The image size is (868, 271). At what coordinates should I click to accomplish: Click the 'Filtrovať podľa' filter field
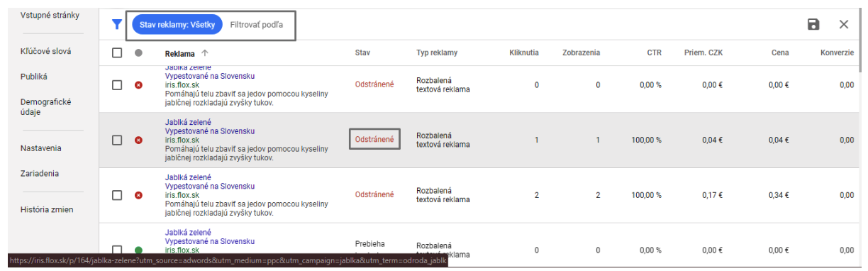tap(257, 24)
